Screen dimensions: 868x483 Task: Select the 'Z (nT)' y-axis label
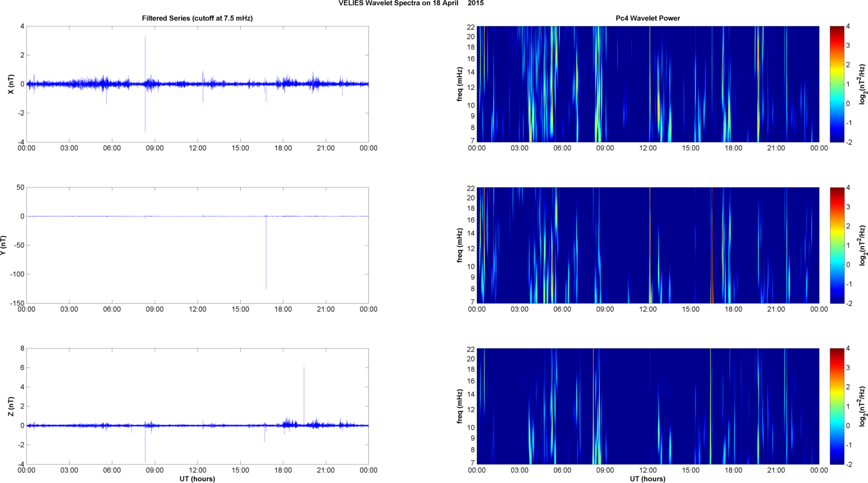click(x=10, y=406)
